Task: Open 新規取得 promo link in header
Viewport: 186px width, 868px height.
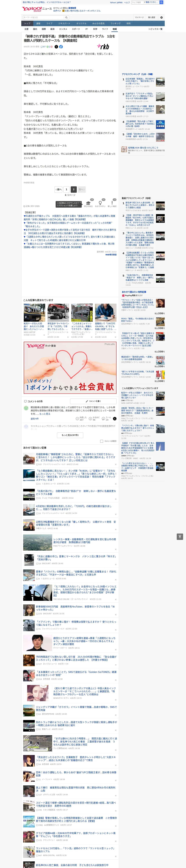Action: pyautogui.click(x=72, y=8)
